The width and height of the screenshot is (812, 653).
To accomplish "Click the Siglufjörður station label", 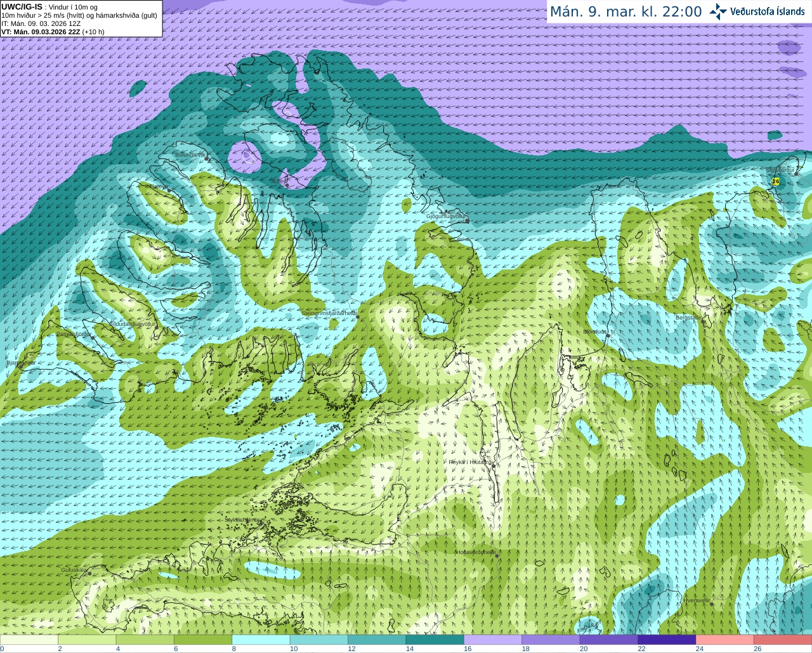I will point(780,170).
